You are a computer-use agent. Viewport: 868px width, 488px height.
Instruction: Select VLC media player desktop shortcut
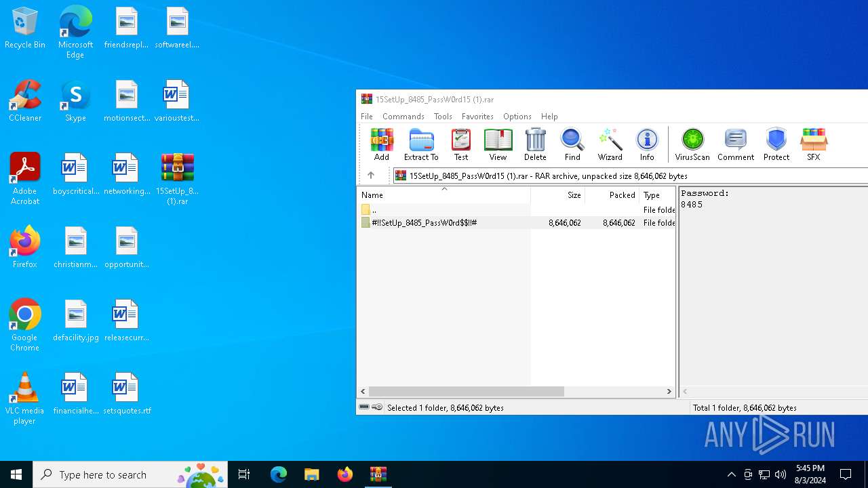click(x=25, y=399)
